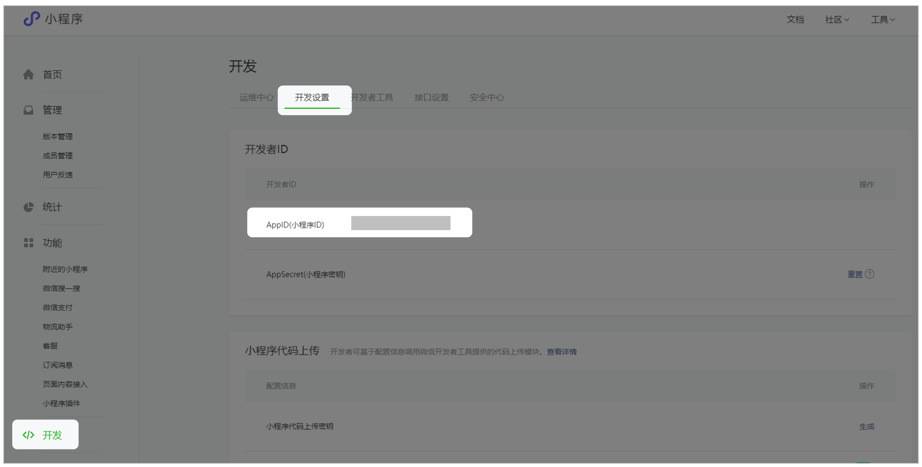Screen dimensions: 922x467
Task: Expand the 社区 dropdown menu
Action: (x=837, y=19)
